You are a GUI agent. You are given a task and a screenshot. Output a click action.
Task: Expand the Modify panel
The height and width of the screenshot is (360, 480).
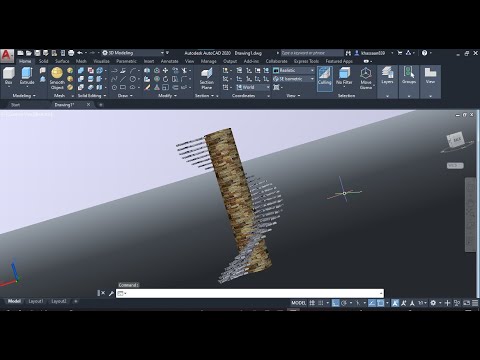pos(167,96)
